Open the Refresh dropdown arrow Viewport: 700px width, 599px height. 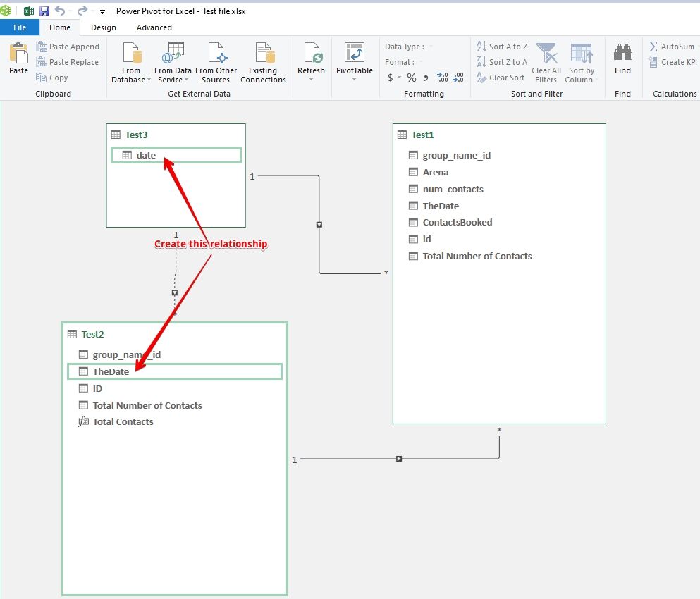311,80
